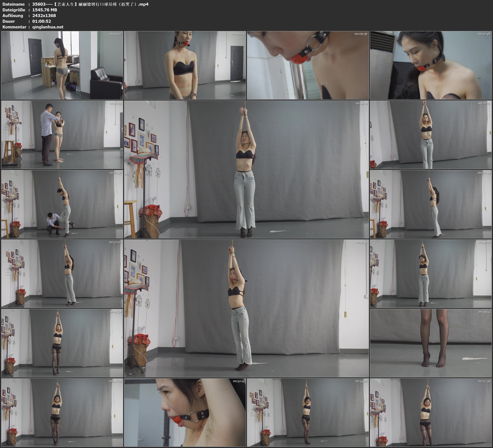This screenshot has height=448, width=493.
Task: Click the Dauer value 01:00:52
Action: click(x=42, y=21)
